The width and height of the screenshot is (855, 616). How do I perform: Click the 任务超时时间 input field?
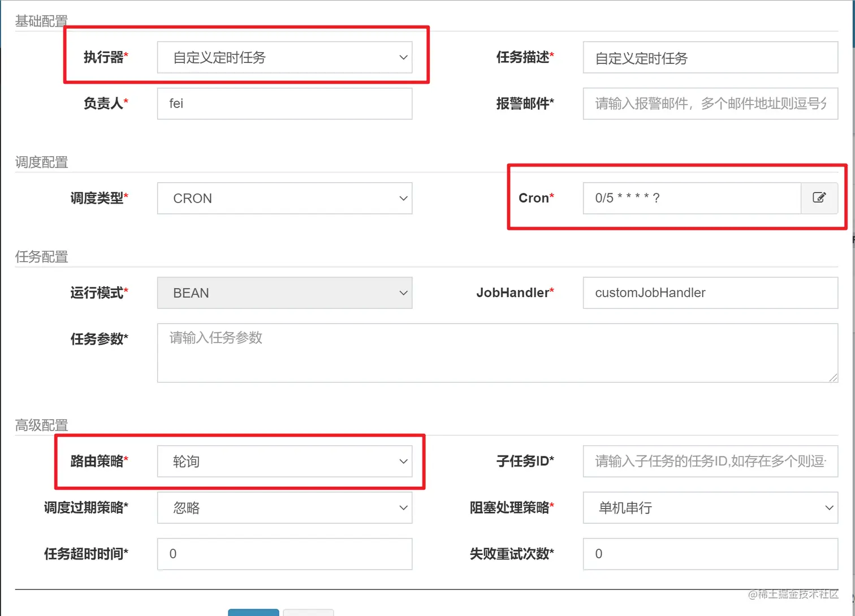[x=284, y=554]
